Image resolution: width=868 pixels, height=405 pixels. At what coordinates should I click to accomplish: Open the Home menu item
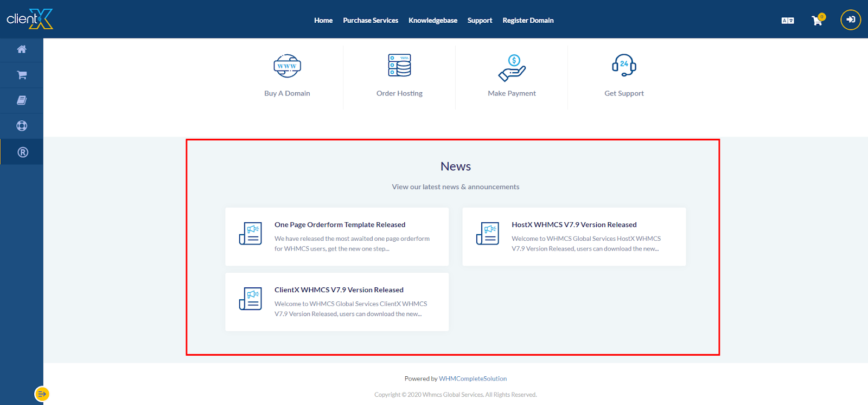click(x=323, y=21)
